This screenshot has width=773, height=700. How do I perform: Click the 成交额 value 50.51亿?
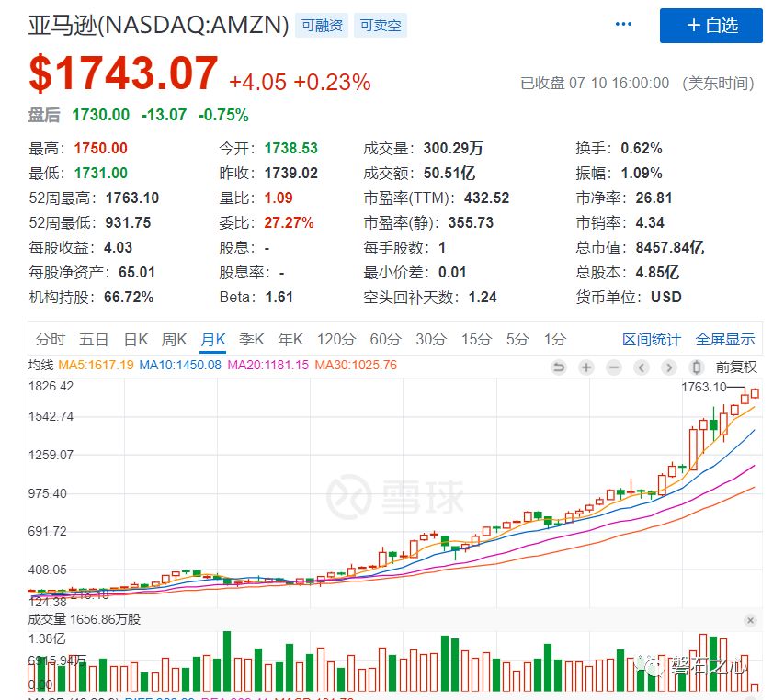tap(449, 173)
